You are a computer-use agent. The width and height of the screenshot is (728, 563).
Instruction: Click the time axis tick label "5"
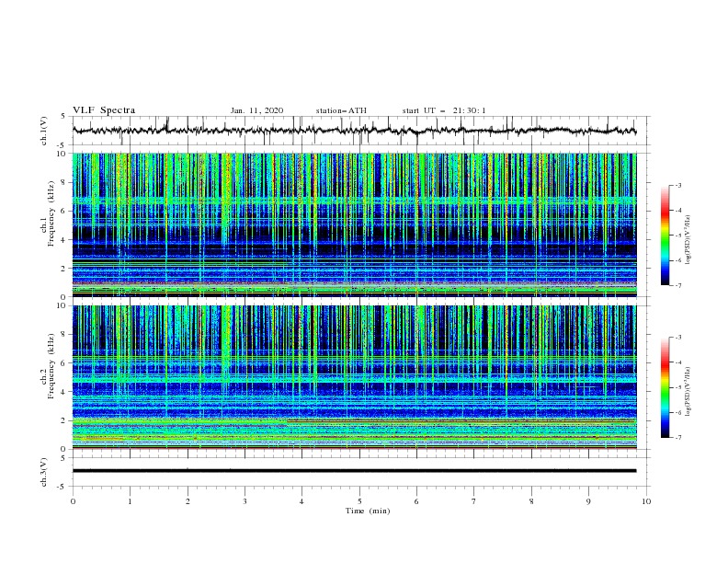pos(359,501)
